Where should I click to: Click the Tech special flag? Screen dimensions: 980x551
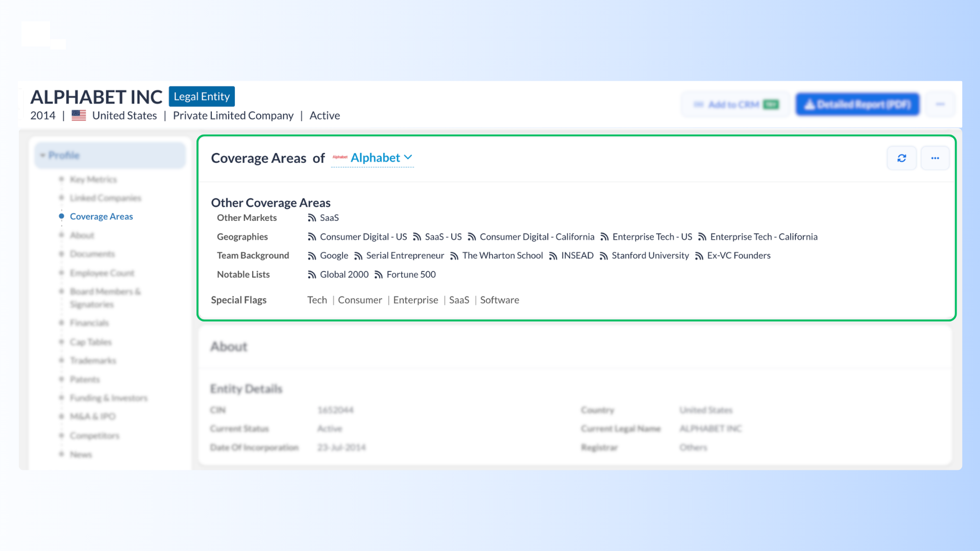317,300
